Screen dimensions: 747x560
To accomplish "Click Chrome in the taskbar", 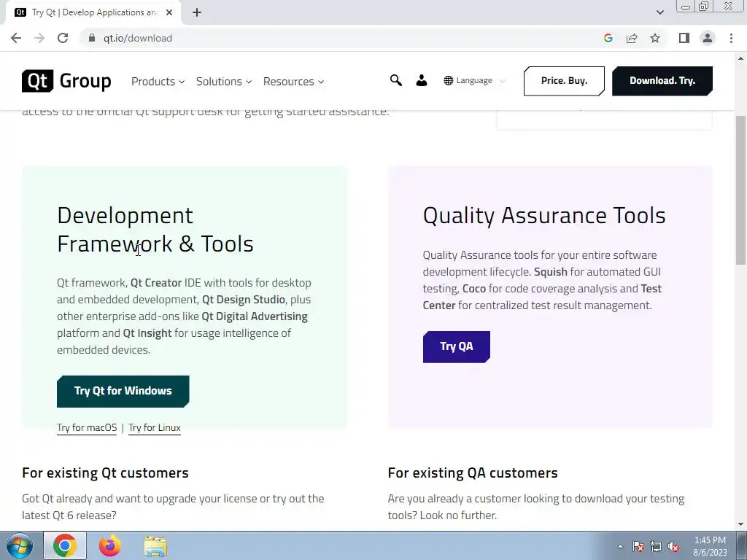I will pos(65,545).
